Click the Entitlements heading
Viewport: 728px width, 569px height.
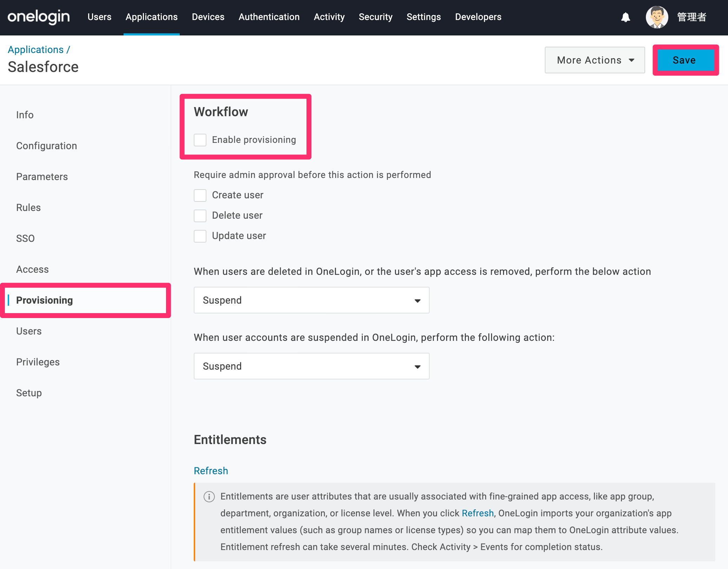(x=230, y=439)
